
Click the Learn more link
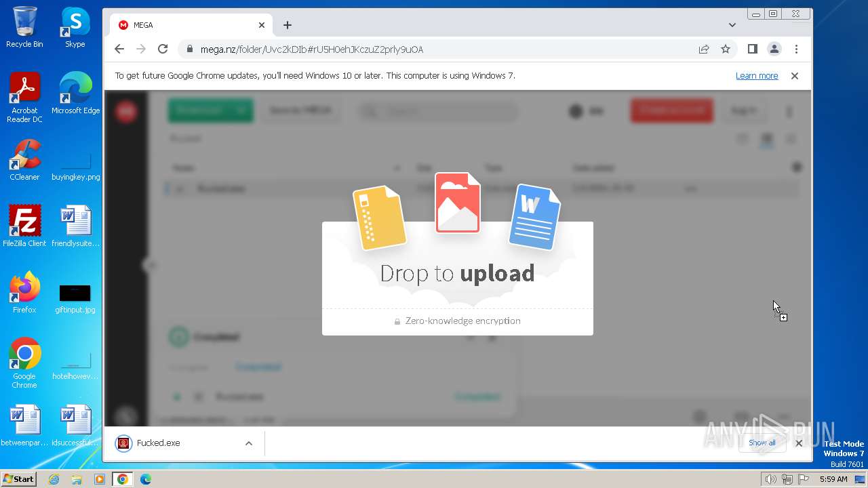pos(757,76)
